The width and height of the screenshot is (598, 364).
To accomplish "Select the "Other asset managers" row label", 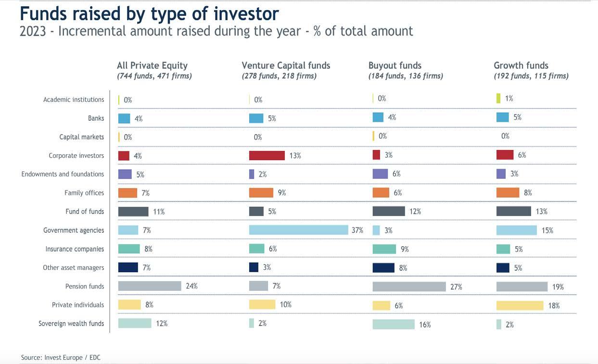I will (73, 267).
